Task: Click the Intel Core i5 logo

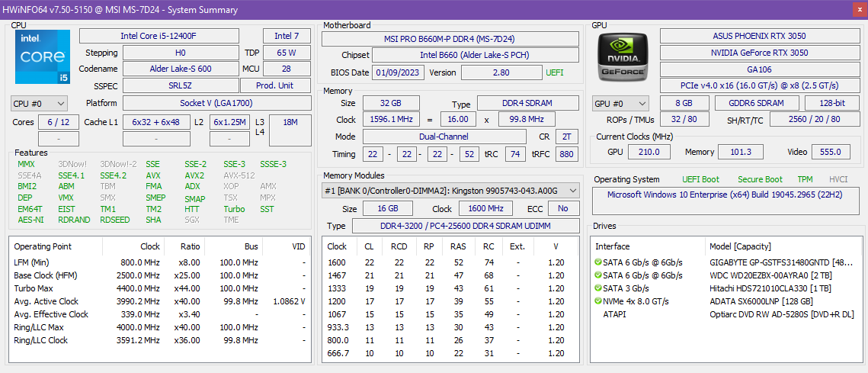Action: (x=43, y=56)
